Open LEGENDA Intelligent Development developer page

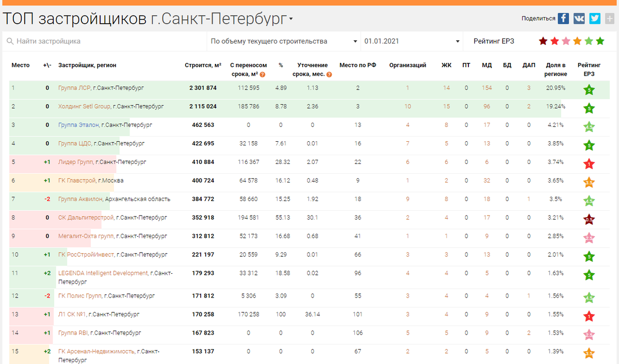[x=103, y=273]
